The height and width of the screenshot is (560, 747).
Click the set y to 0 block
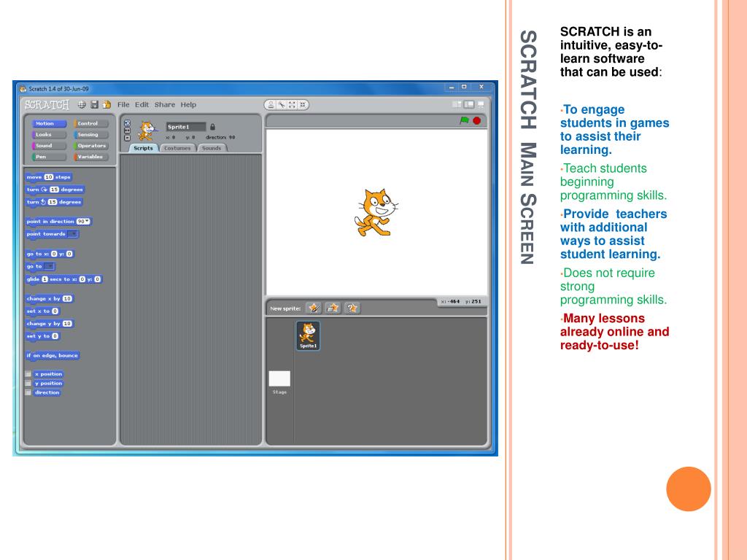[42, 335]
